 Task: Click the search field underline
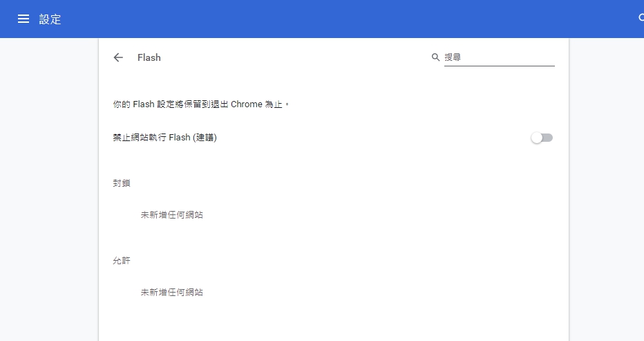point(499,66)
